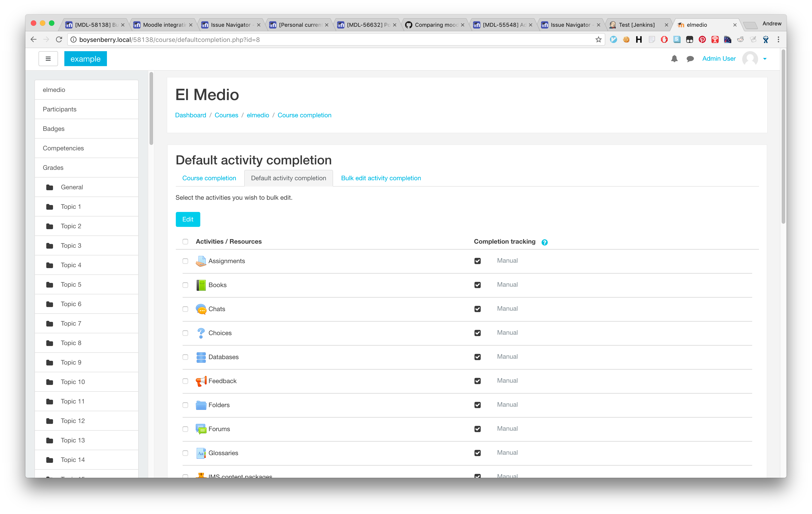
Task: Click the blue Edit button
Action: [188, 219]
